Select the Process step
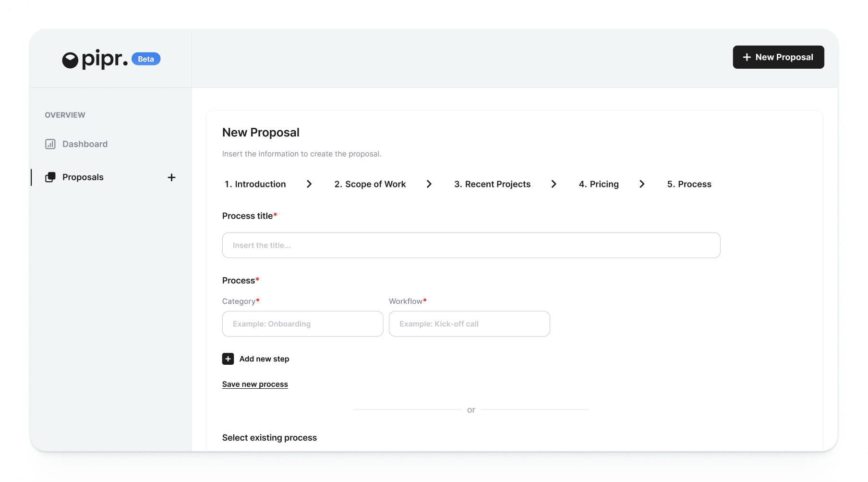The image size is (868, 482). point(689,184)
